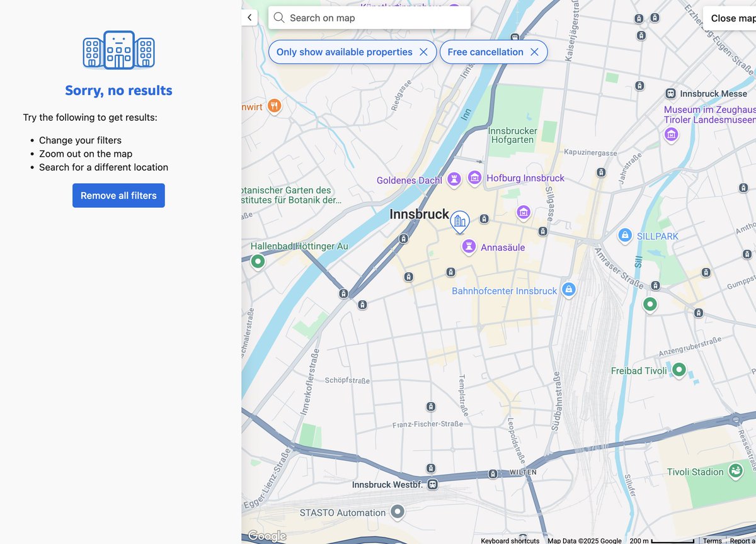
Task: Click the Hallenbad Höttinger Au green marker
Action: 257,261
